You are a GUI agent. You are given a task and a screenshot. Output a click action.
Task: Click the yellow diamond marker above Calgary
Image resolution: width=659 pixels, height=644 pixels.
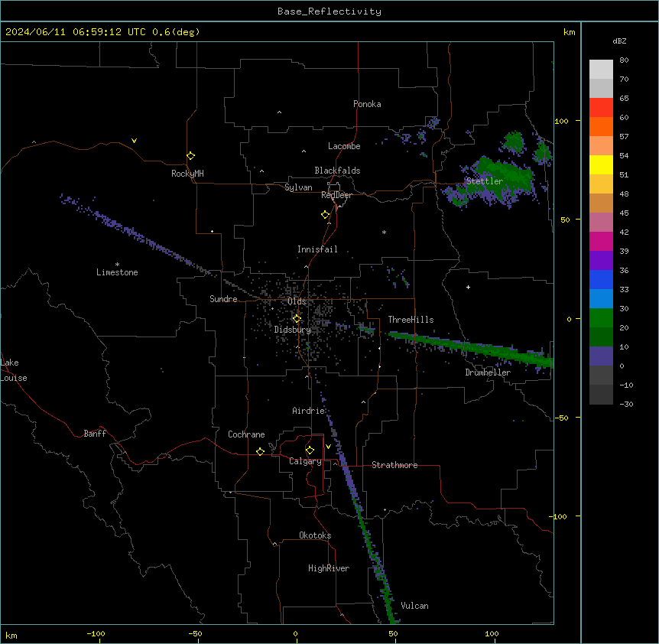(x=310, y=450)
